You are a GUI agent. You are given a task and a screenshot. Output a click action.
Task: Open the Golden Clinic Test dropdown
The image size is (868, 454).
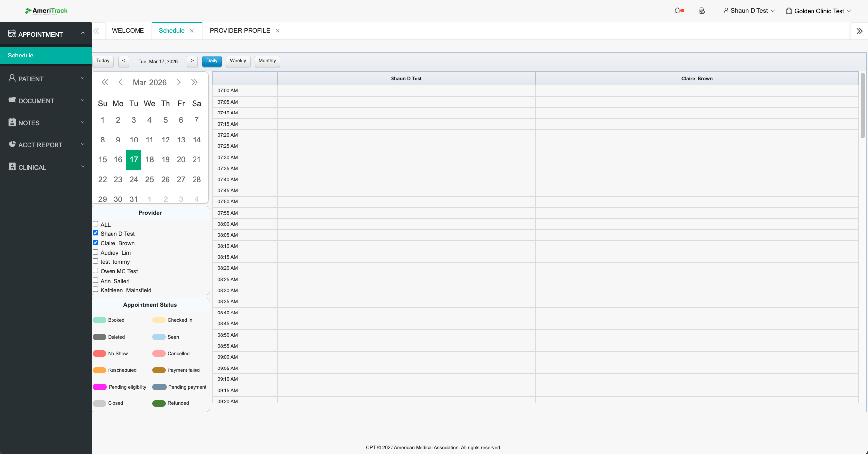click(818, 11)
